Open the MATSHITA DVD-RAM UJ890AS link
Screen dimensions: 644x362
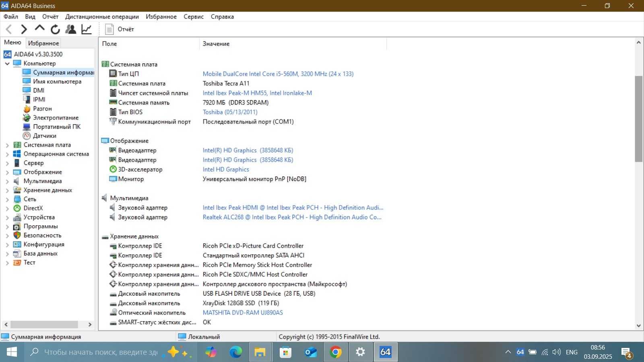(x=243, y=313)
